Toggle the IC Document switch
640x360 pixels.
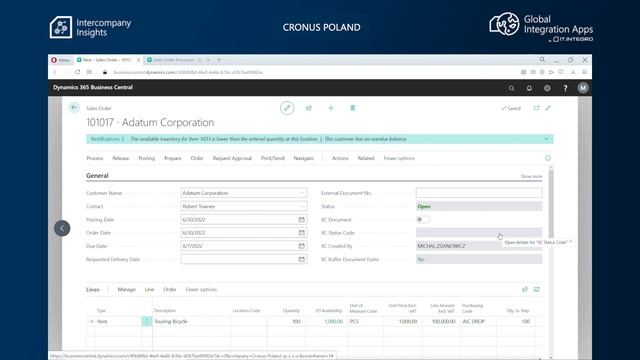pos(423,220)
